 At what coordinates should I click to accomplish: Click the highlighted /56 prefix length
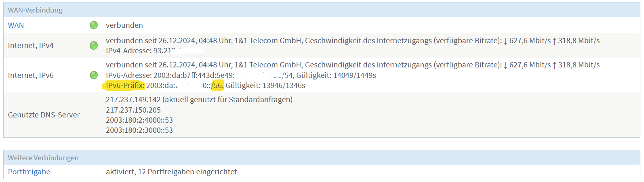coord(217,86)
